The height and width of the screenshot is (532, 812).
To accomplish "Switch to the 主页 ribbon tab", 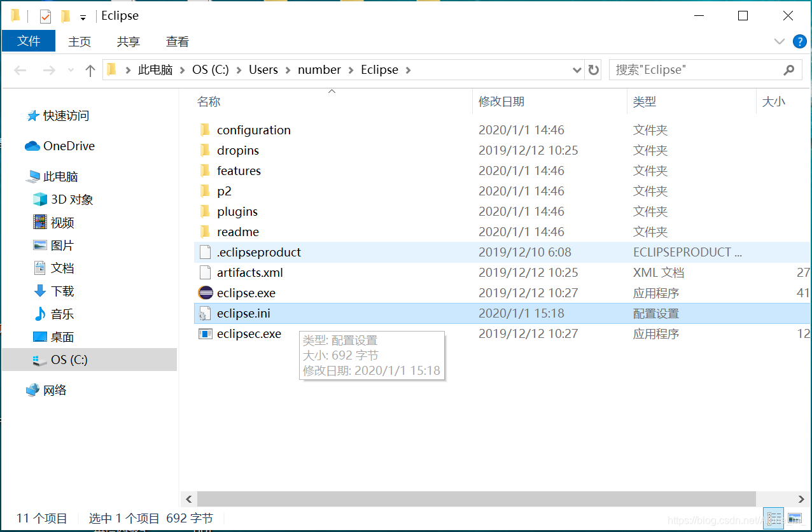I will tap(80, 41).
